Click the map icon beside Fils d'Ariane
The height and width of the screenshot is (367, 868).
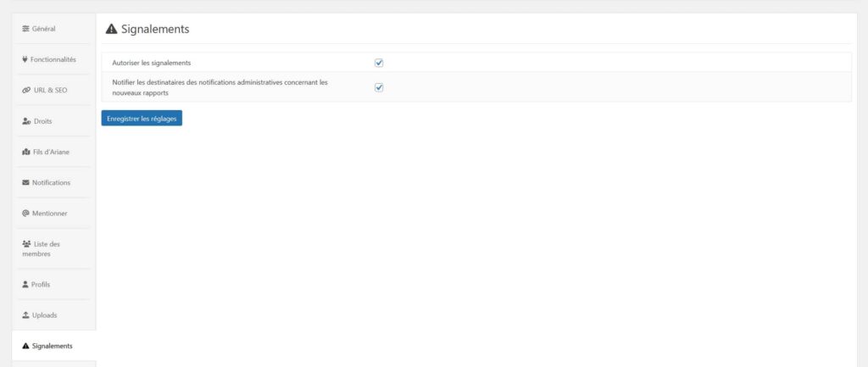coord(26,152)
